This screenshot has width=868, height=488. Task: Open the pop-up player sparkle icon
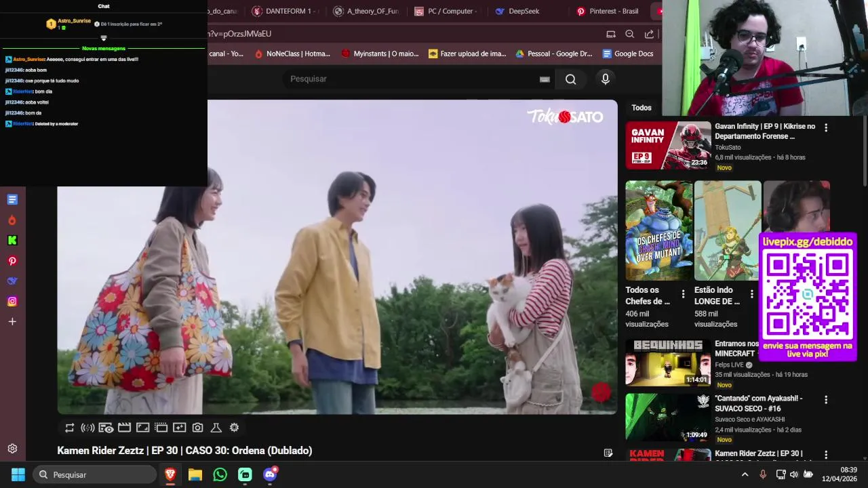[x=179, y=428]
